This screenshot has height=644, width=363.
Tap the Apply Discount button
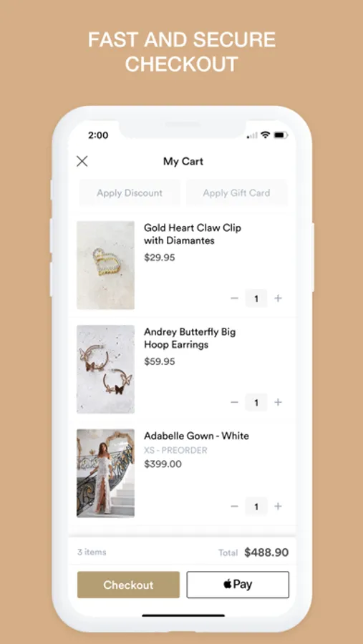(x=130, y=192)
